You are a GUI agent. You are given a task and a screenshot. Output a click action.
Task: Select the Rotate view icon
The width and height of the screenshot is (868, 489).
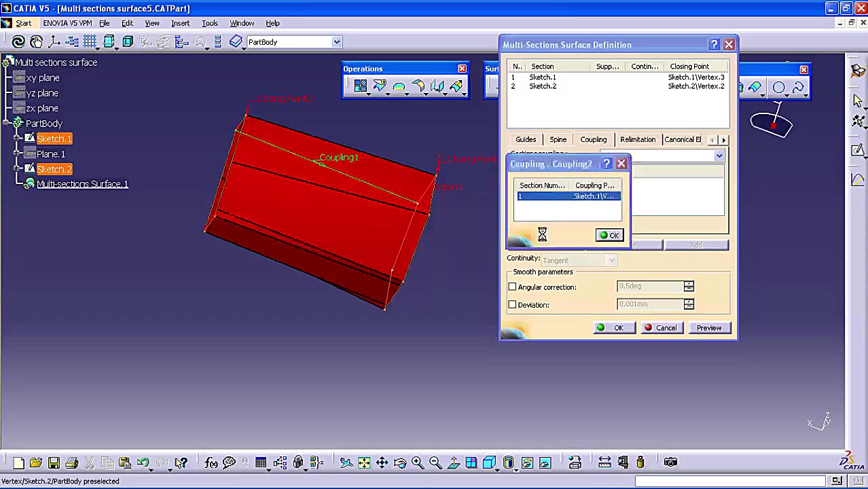400,463
